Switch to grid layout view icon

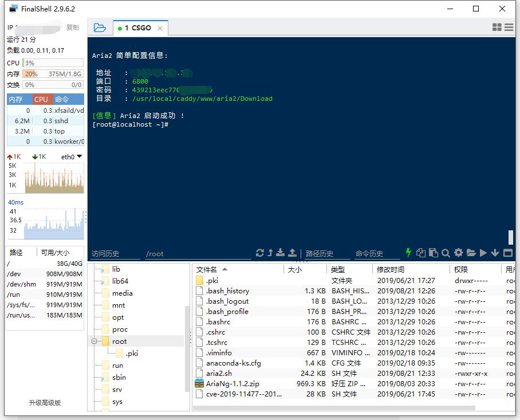[497, 27]
